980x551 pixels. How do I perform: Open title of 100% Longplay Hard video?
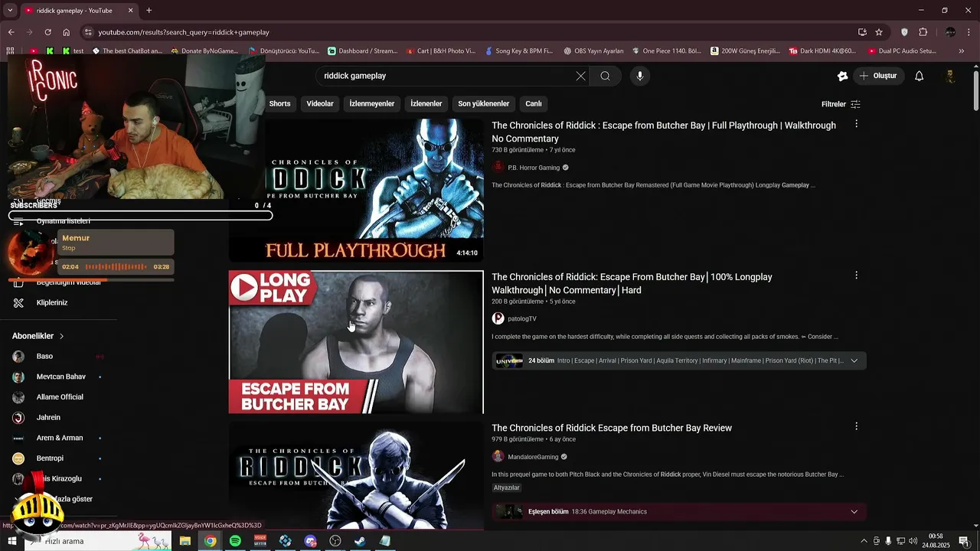632,283
